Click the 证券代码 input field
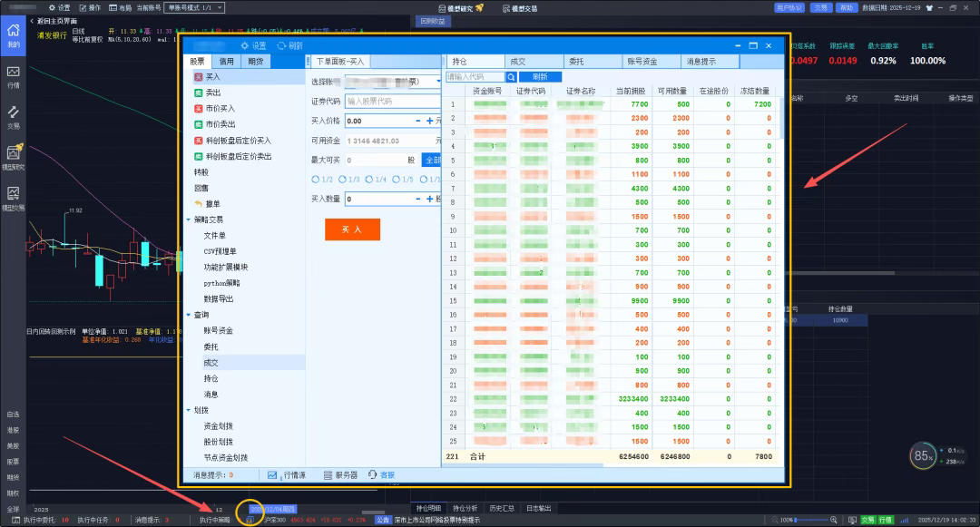 [x=392, y=102]
